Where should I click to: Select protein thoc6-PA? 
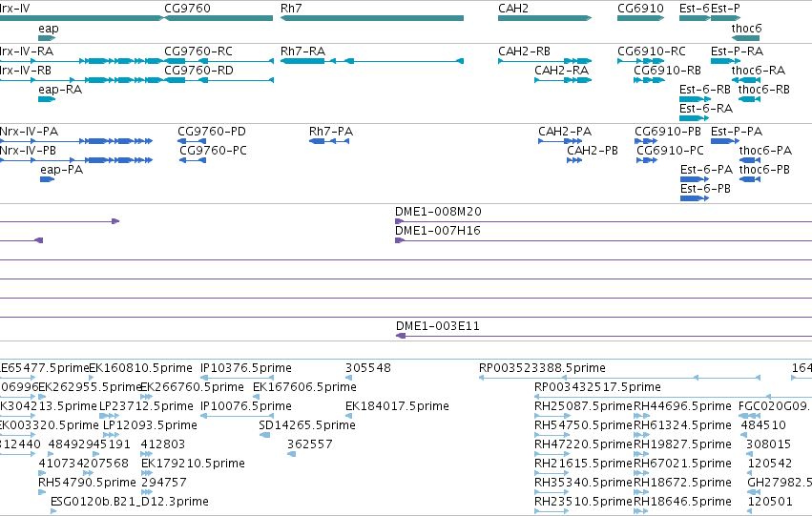click(x=750, y=160)
